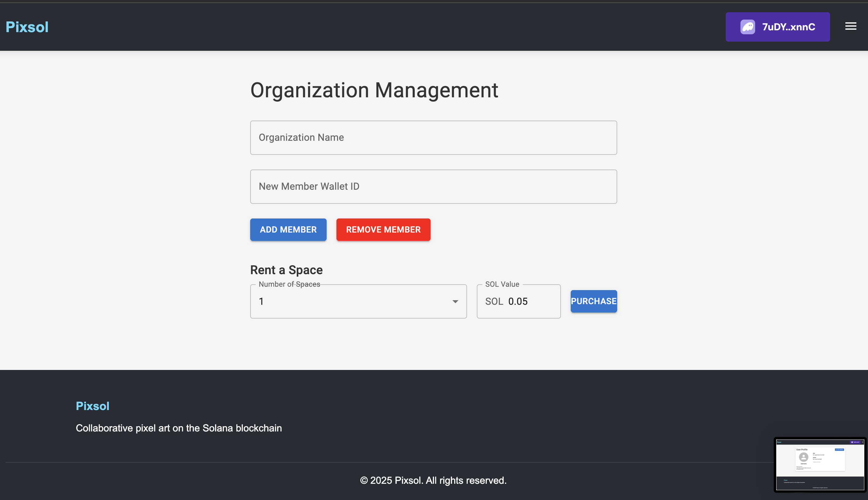Viewport: 868px width, 500px height.
Task: Expand spaces list via dropdown arrow
Action: (x=455, y=301)
